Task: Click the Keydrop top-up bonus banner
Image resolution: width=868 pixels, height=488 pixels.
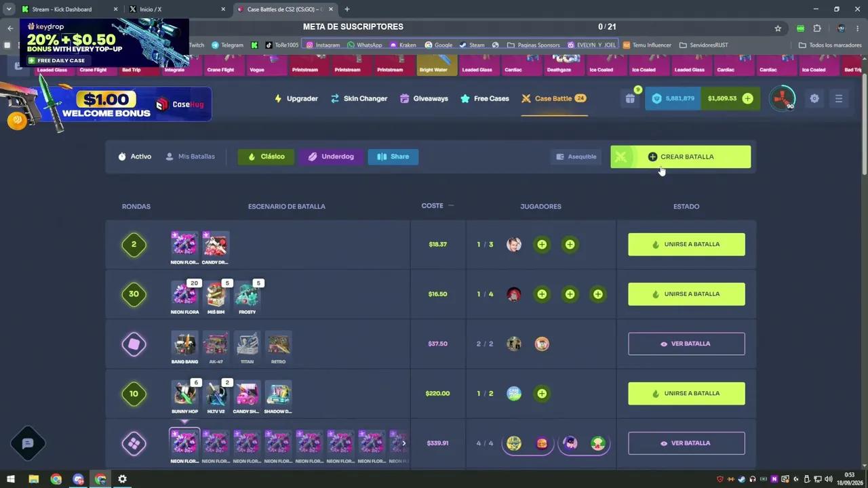Action: [104, 42]
